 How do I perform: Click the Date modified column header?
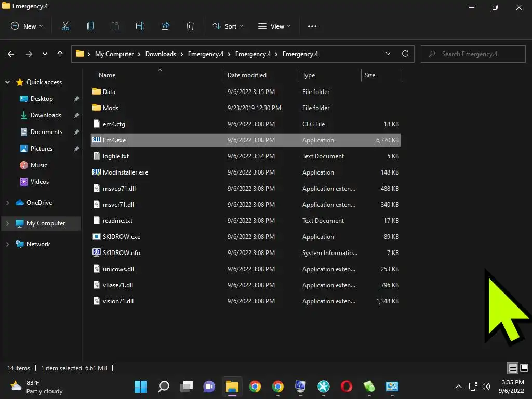click(261, 75)
